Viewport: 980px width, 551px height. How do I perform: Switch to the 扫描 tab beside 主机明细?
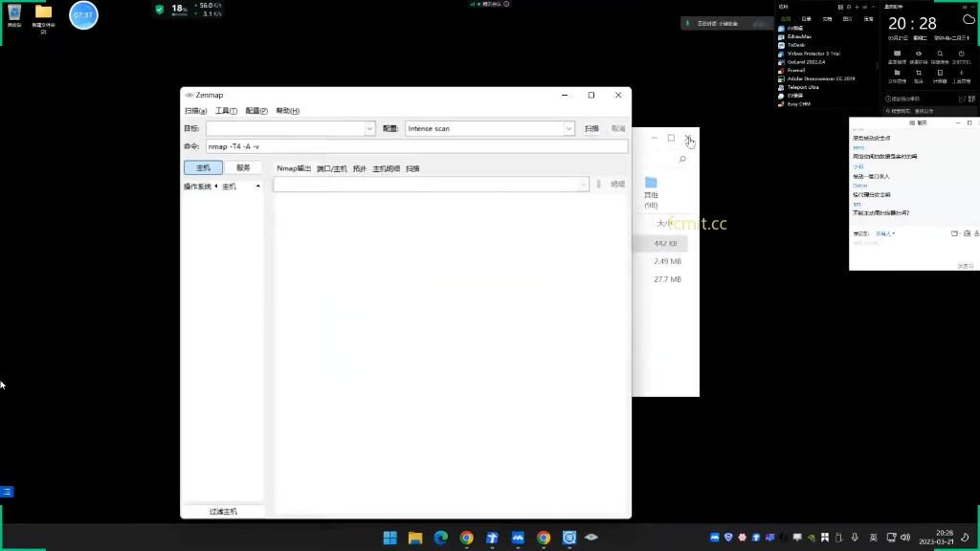[412, 168]
